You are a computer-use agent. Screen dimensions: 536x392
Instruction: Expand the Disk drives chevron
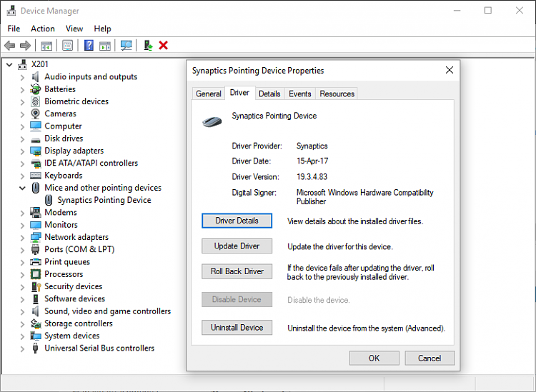(x=22, y=139)
